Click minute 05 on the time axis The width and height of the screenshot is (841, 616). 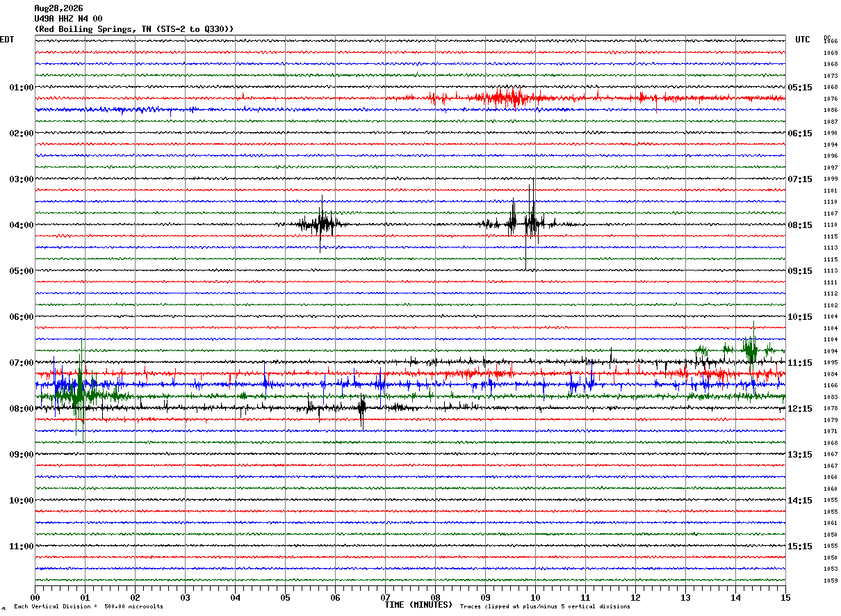285,597
